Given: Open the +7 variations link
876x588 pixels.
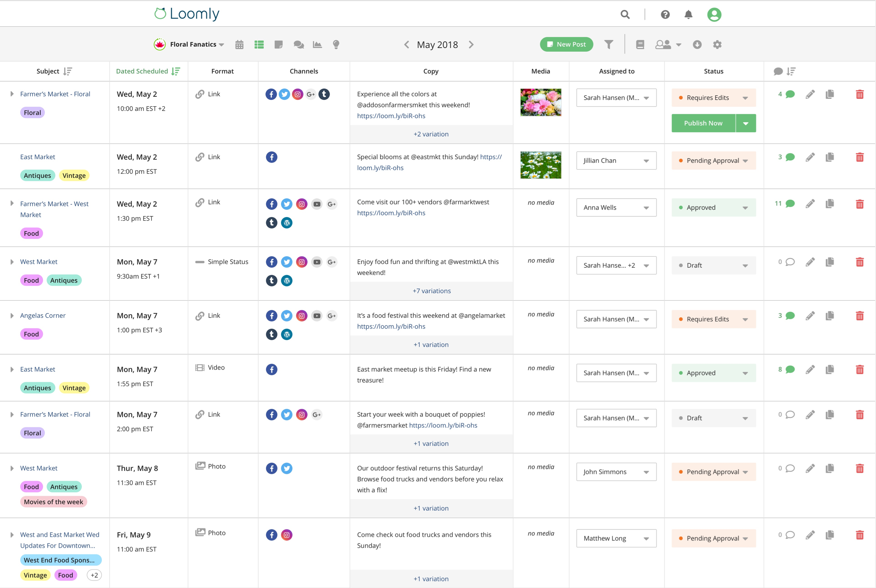Looking at the screenshot, I should coord(431,291).
